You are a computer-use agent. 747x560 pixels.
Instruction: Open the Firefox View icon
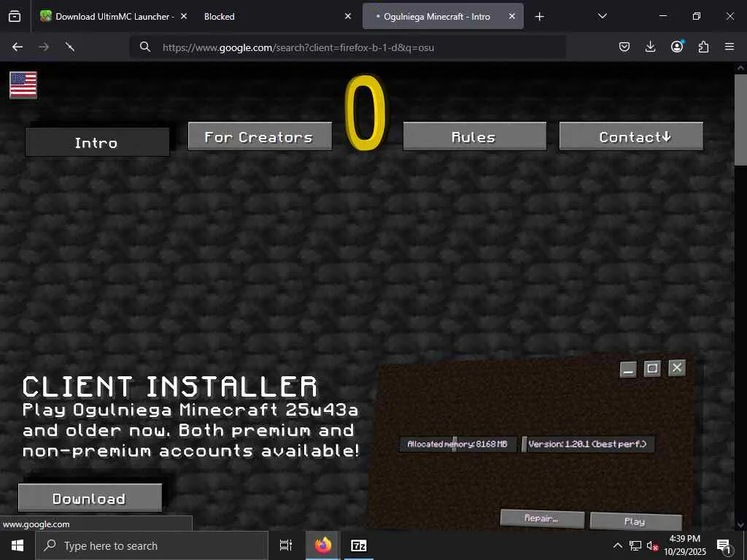(15, 16)
